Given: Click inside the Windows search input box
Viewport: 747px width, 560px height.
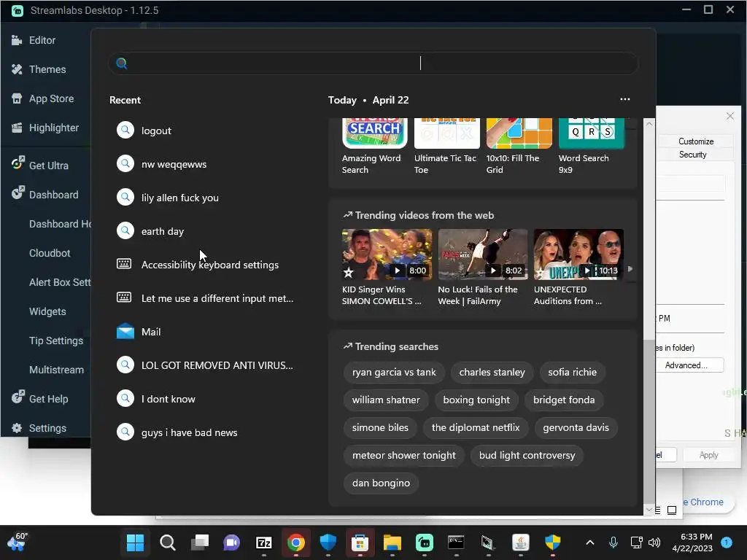Looking at the screenshot, I should tap(373, 63).
